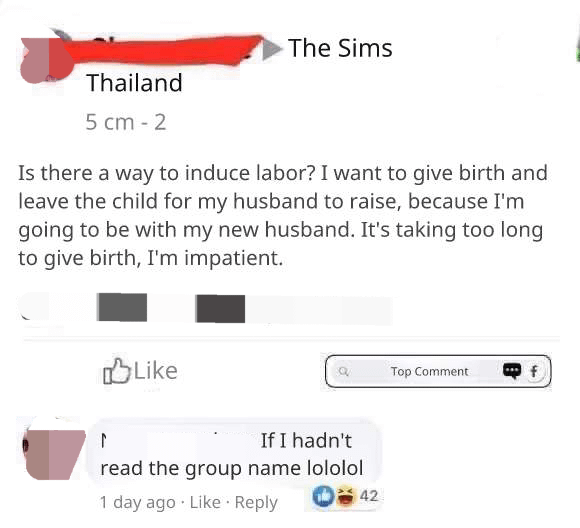The height and width of the screenshot is (528, 580).
Task: Click the '5 cm - 2' post timestamp
Action: (126, 122)
